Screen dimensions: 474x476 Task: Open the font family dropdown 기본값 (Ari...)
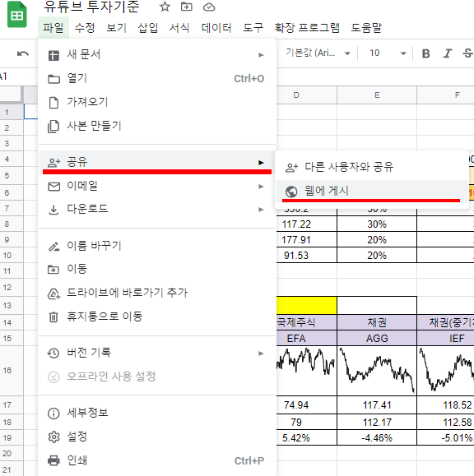click(318, 53)
